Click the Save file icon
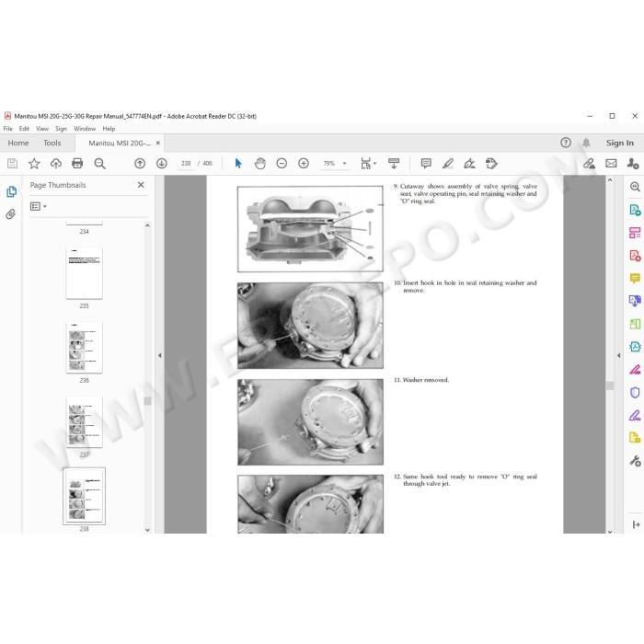Image resolution: width=644 pixels, height=644 pixels. coord(12,164)
